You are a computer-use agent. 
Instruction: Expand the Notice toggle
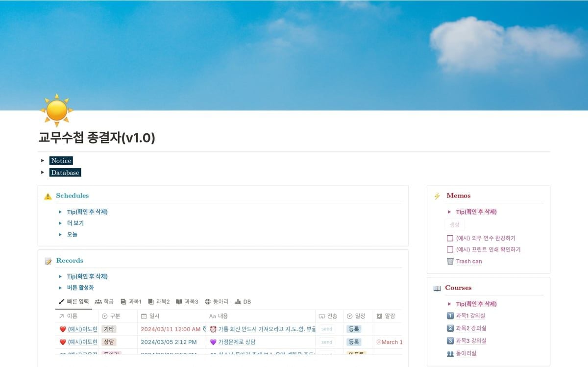43,161
